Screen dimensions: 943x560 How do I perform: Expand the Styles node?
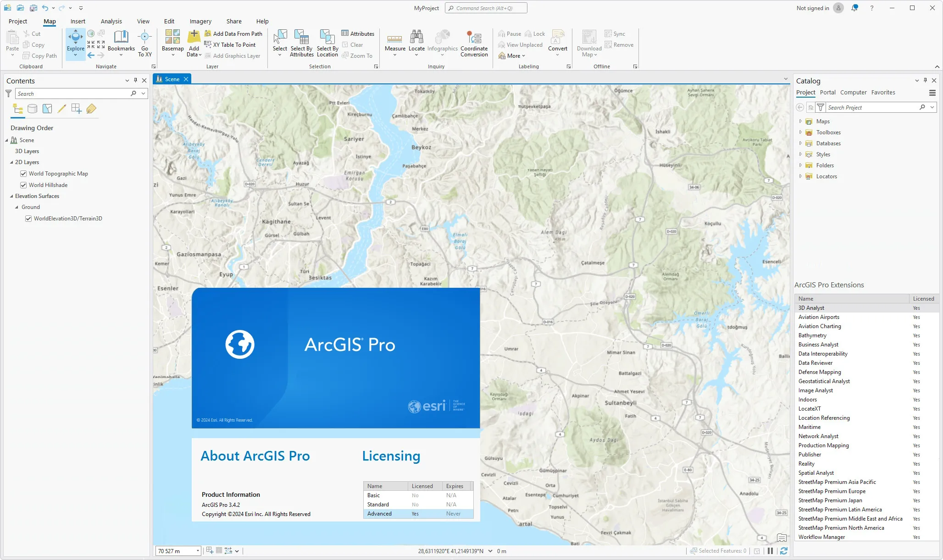pos(800,154)
